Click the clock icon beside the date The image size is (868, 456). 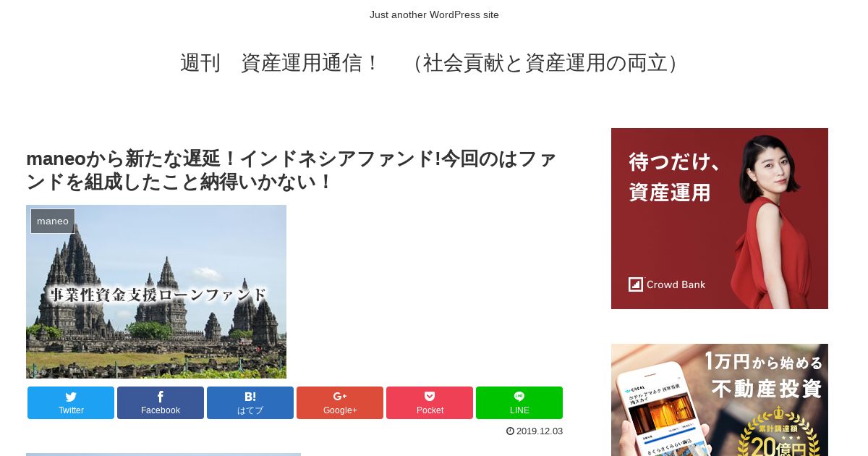coord(510,431)
